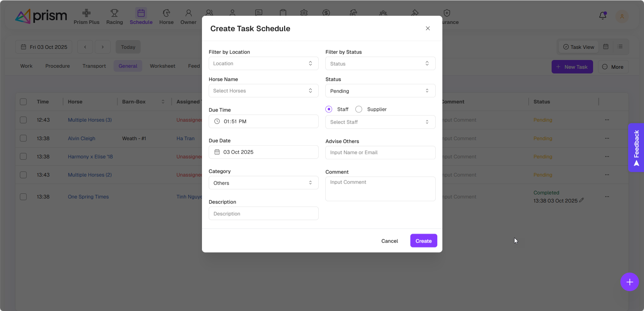Click the clock icon in Due Time
644x311 pixels.
[217, 121]
